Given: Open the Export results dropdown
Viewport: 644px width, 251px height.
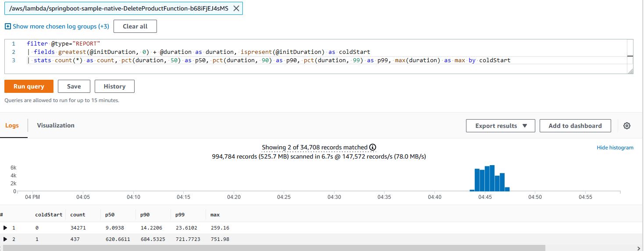Looking at the screenshot, I should click(x=501, y=126).
